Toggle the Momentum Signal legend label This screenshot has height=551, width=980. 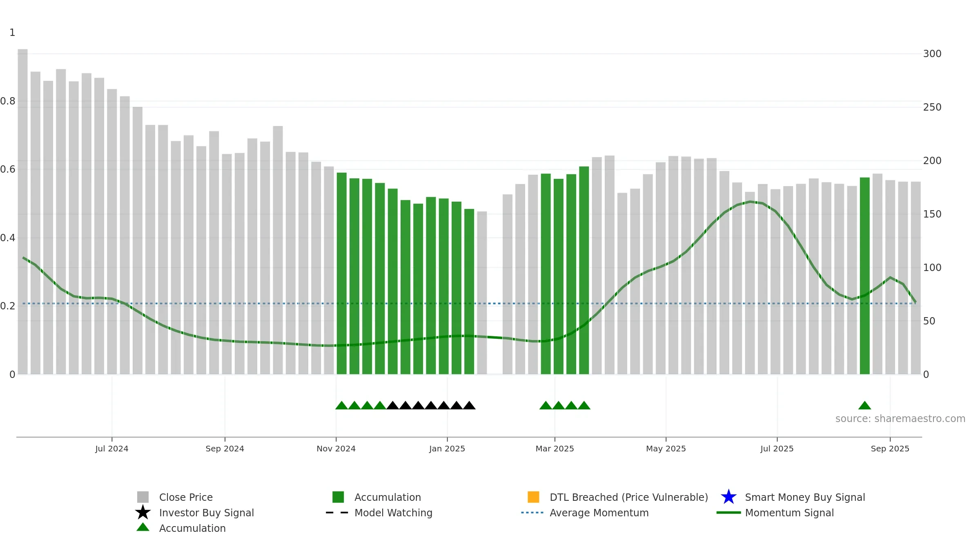pos(789,513)
